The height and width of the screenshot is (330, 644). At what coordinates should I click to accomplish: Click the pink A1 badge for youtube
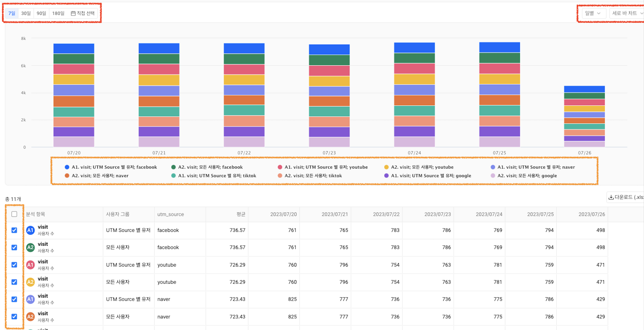[30, 265]
